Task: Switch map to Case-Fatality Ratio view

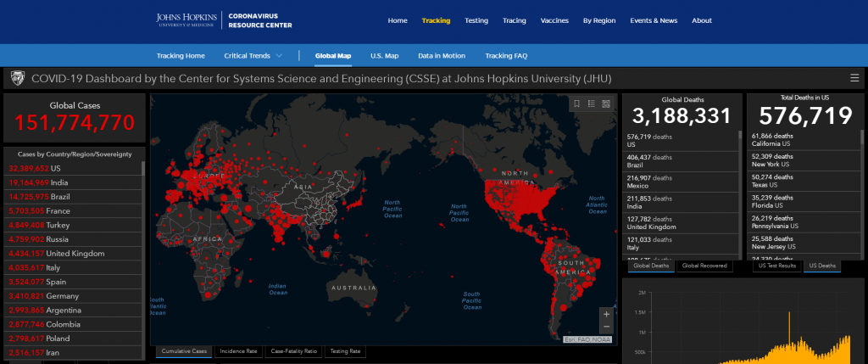Action: pos(293,350)
